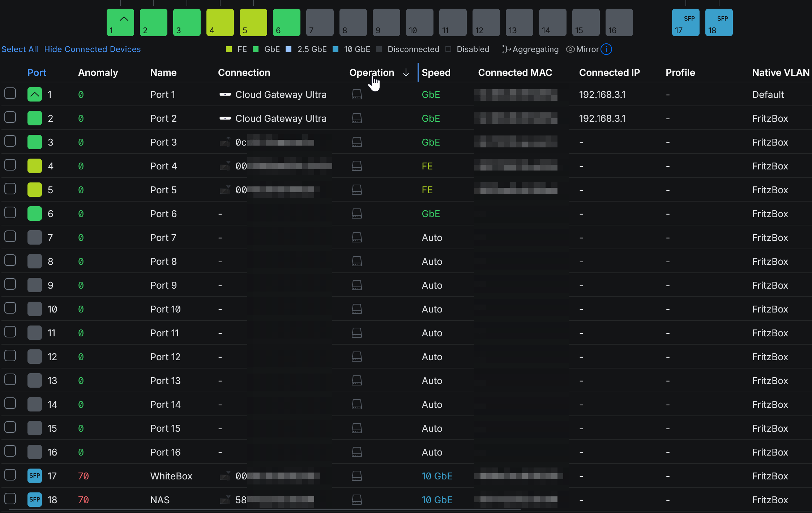The image size is (812, 513).
Task: Sort by Speed column header
Action: pyautogui.click(x=436, y=73)
